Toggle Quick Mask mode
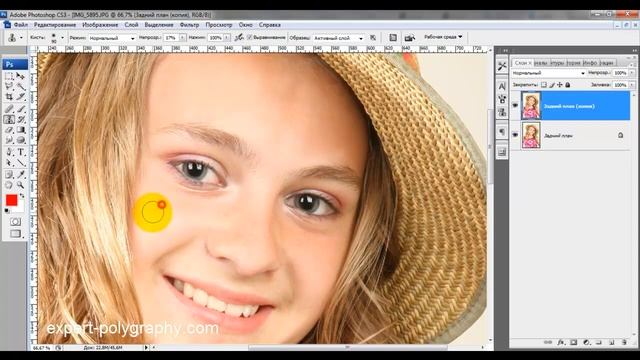The width and height of the screenshot is (640, 360). (15, 222)
